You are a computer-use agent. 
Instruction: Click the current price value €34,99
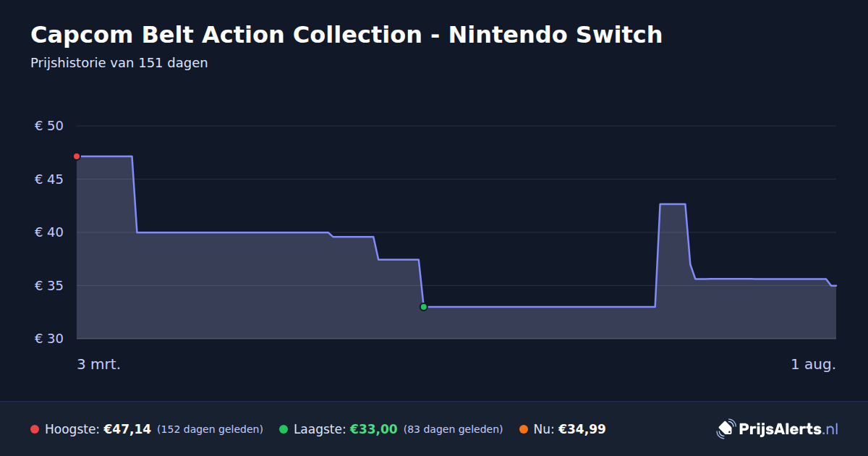click(582, 429)
